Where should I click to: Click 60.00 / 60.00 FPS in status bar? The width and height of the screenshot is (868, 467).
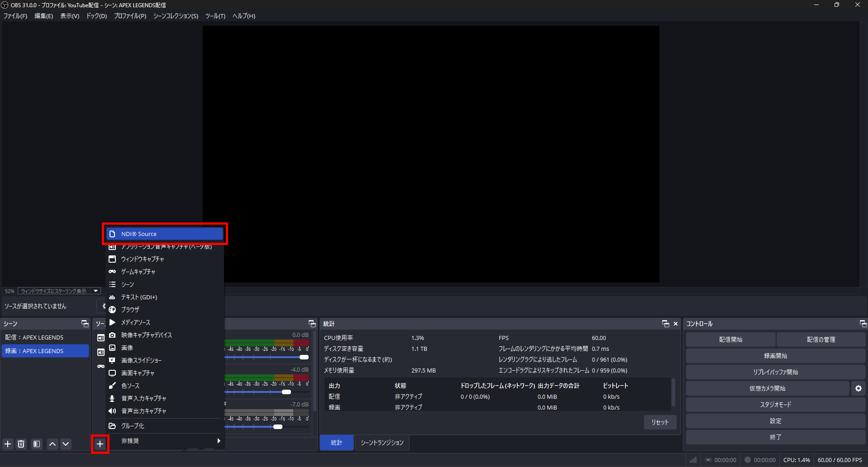click(x=840, y=460)
